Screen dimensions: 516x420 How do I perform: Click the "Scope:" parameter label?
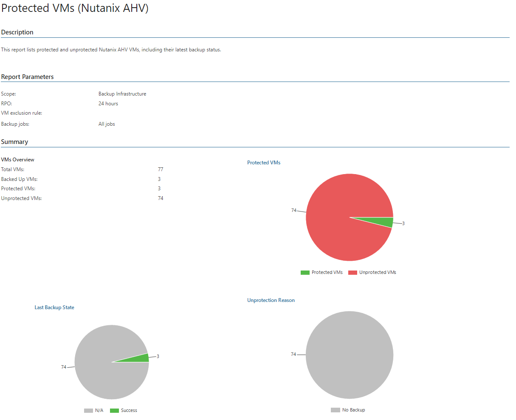pos(8,94)
